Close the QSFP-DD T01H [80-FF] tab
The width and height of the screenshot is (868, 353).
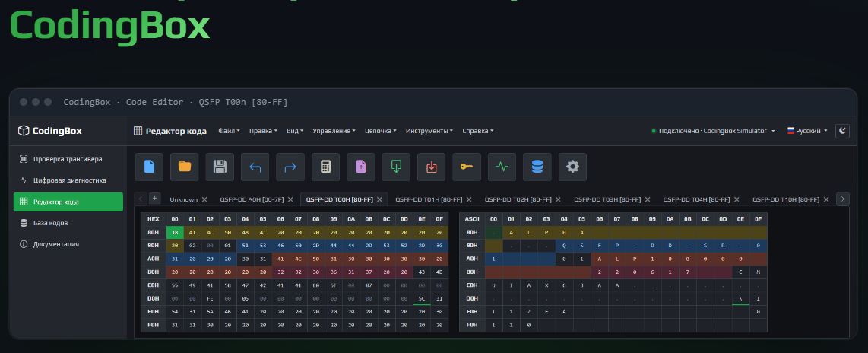point(469,199)
